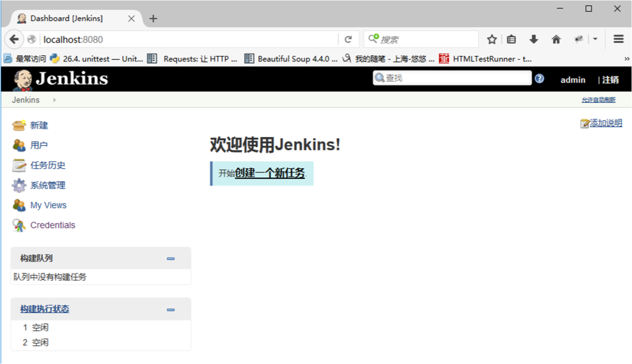Click the system management (系统管理) gear icon
This screenshot has height=364, width=632.
coord(19,186)
